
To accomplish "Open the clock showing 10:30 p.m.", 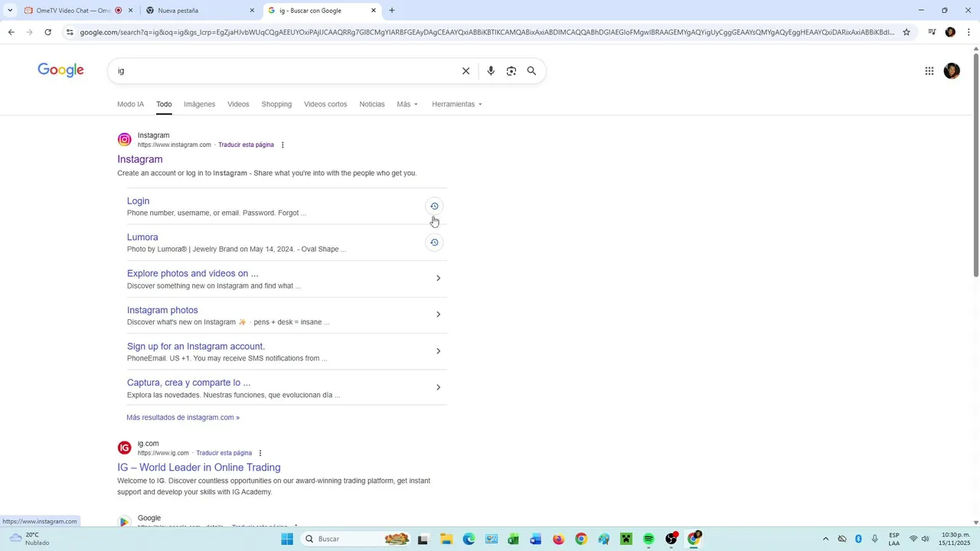I will [955, 539].
